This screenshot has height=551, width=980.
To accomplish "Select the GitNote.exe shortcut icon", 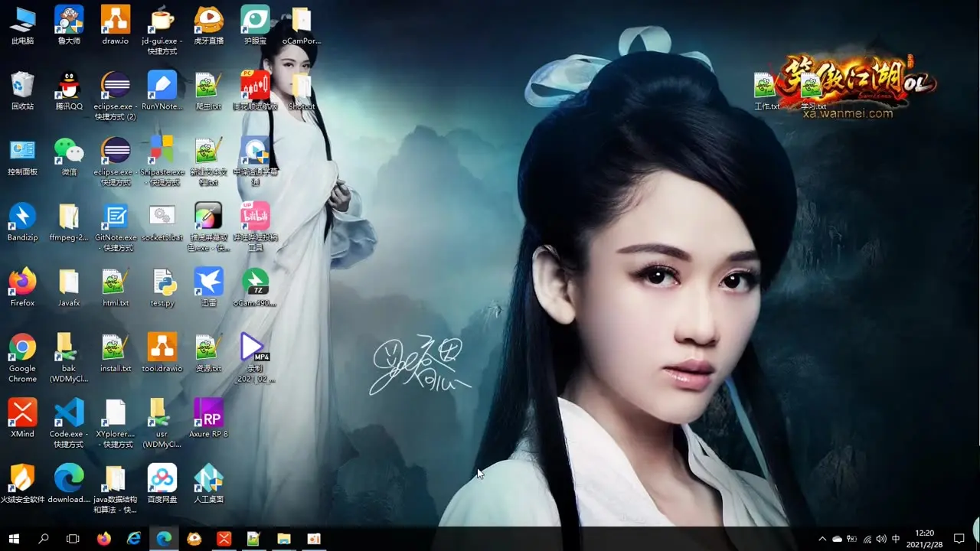I will pyautogui.click(x=116, y=227).
